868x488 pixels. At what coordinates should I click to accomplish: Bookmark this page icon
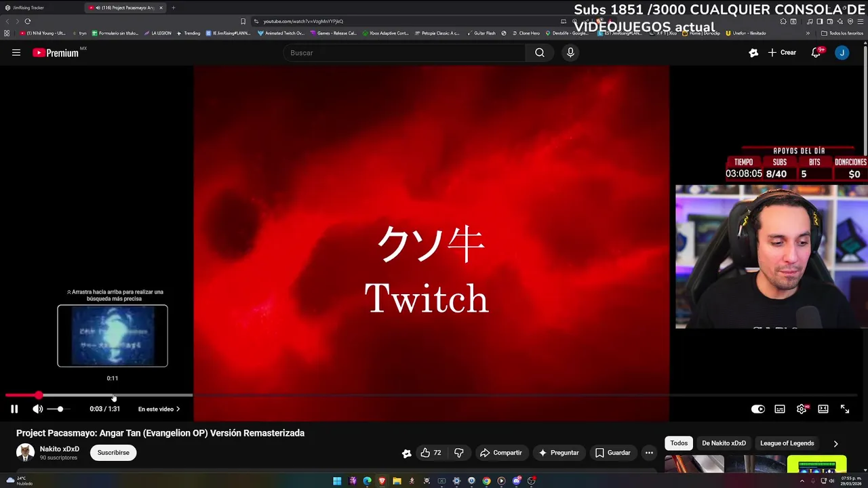pyautogui.click(x=243, y=21)
